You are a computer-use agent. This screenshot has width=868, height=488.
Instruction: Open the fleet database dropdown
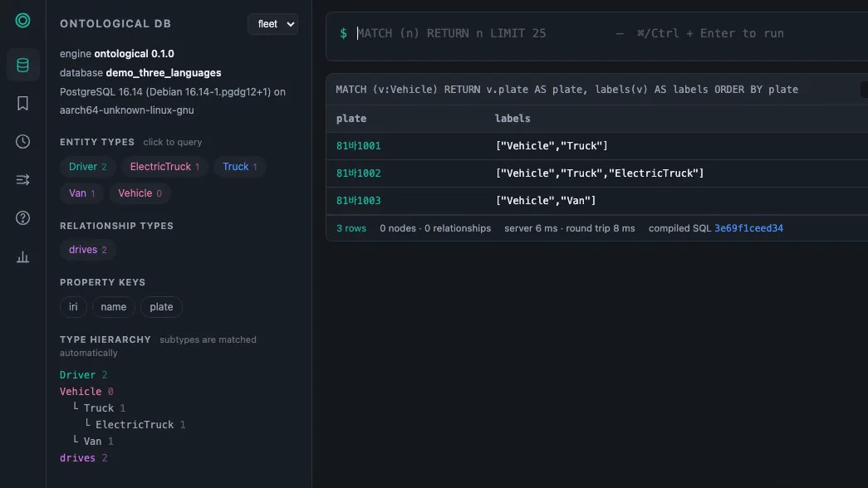[273, 24]
